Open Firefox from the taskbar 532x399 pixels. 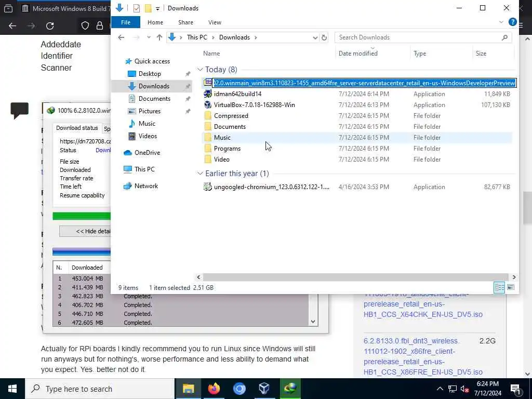tap(214, 389)
